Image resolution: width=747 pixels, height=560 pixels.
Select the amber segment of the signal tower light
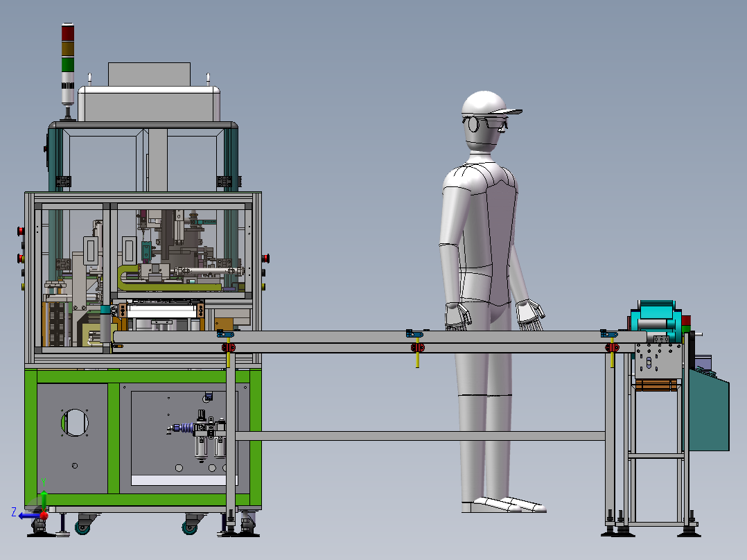[x=68, y=49]
